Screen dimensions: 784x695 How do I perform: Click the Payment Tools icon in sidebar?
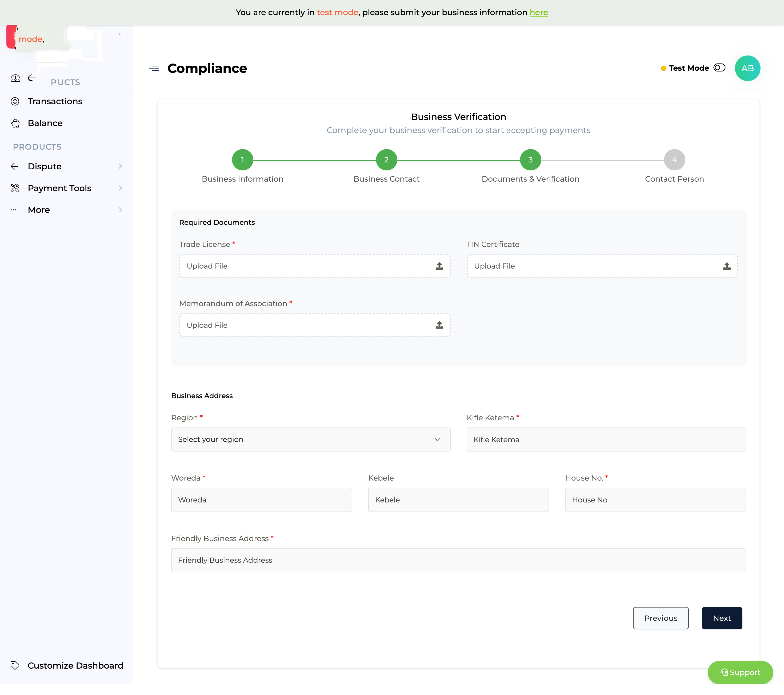click(15, 188)
